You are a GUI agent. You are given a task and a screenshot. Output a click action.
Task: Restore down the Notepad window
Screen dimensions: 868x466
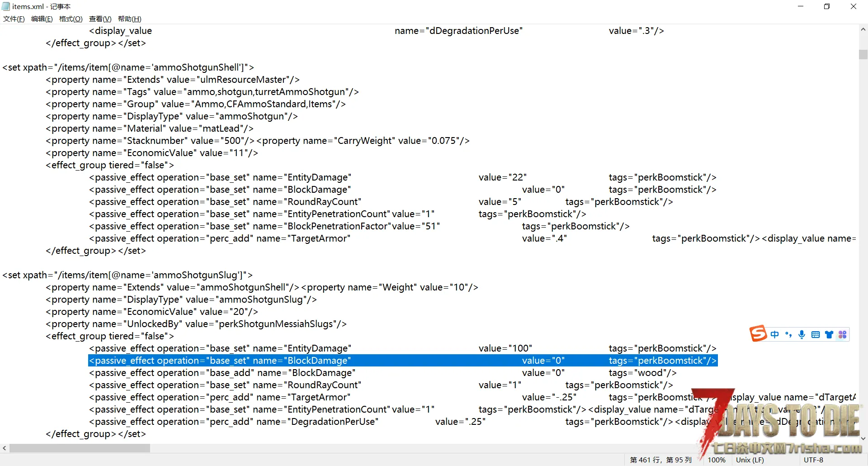click(827, 6)
